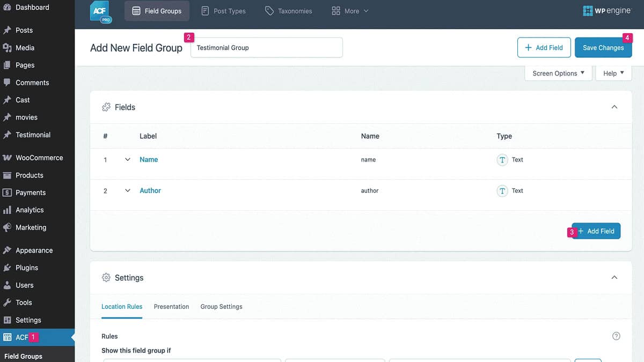Switch to the Presentation tab
The width and height of the screenshot is (644, 362).
pos(171,307)
